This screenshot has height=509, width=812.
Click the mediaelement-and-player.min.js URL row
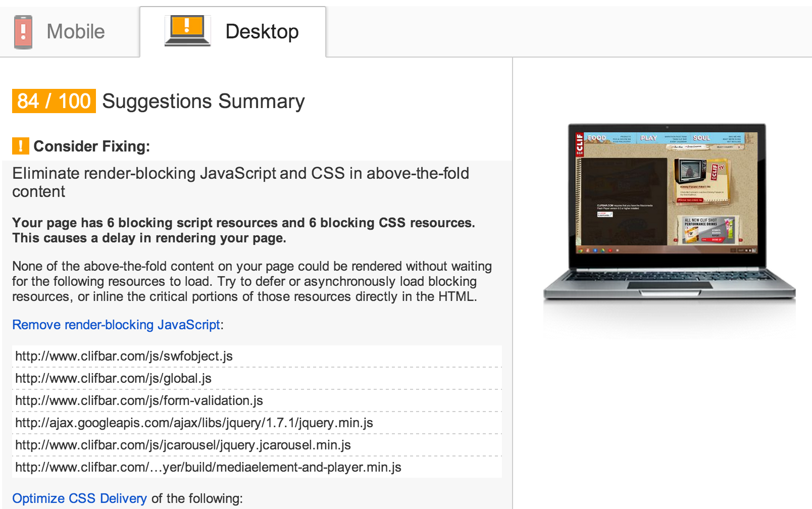pos(257,467)
